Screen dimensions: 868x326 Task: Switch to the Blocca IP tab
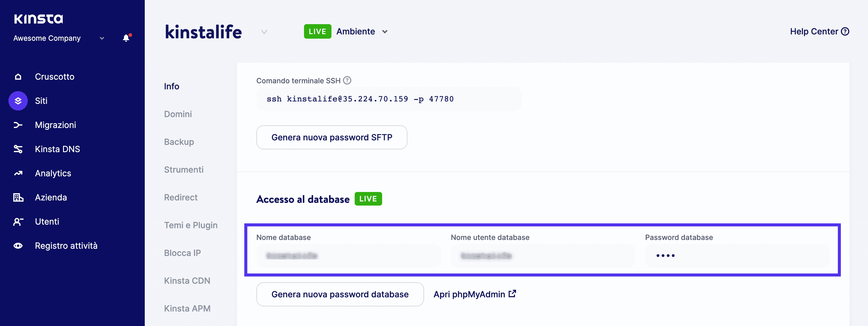pos(182,253)
